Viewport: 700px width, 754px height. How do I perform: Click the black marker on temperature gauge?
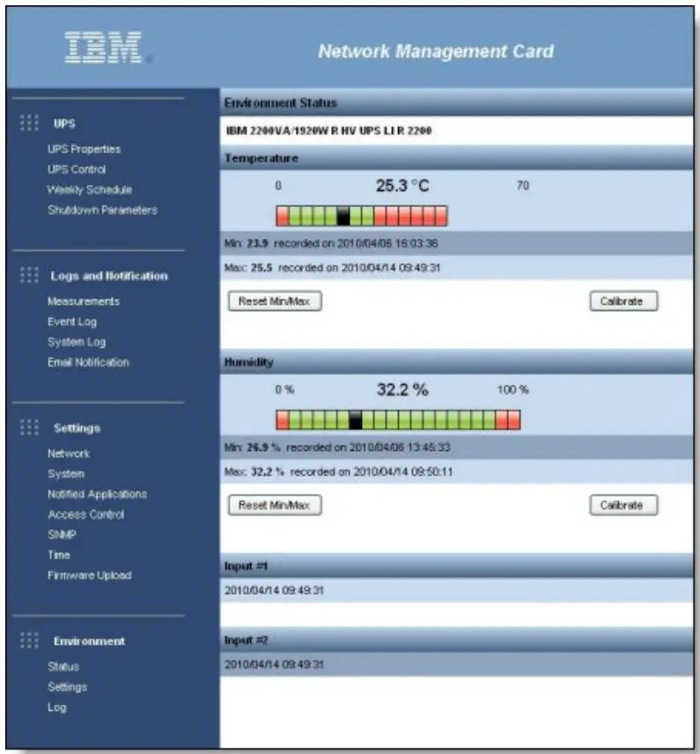343,216
